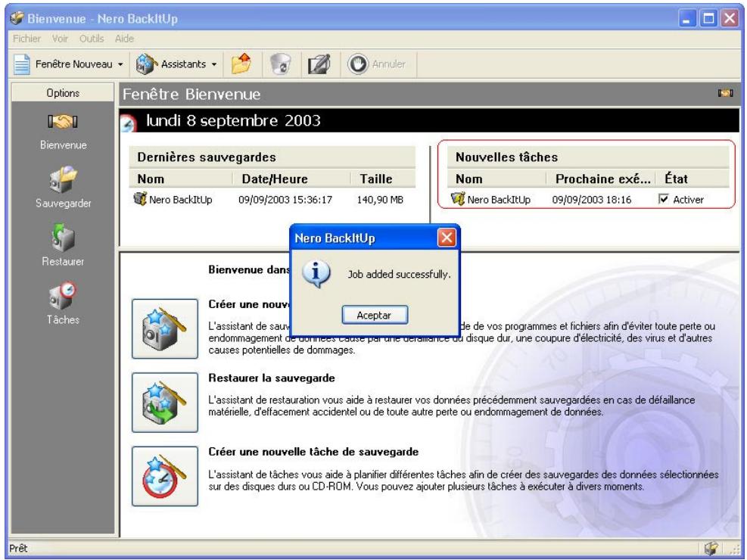This screenshot has height=560, width=747.
Task: Open the Aide menu
Action: (124, 39)
